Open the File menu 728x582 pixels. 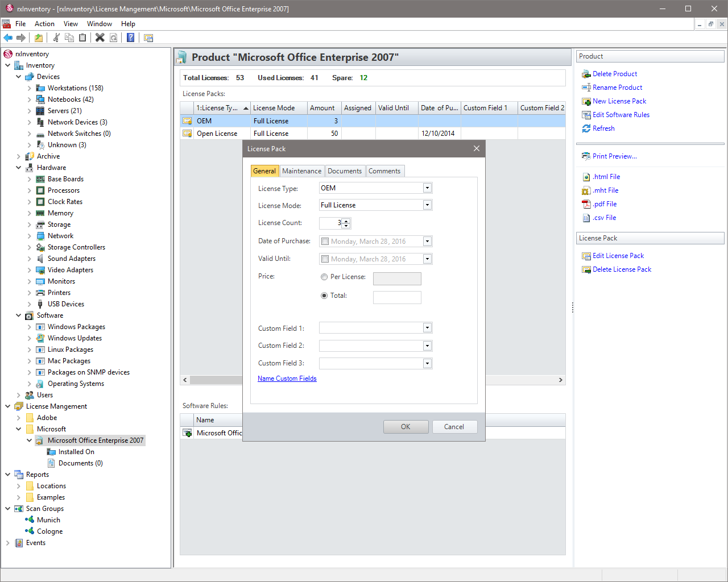pyautogui.click(x=20, y=24)
